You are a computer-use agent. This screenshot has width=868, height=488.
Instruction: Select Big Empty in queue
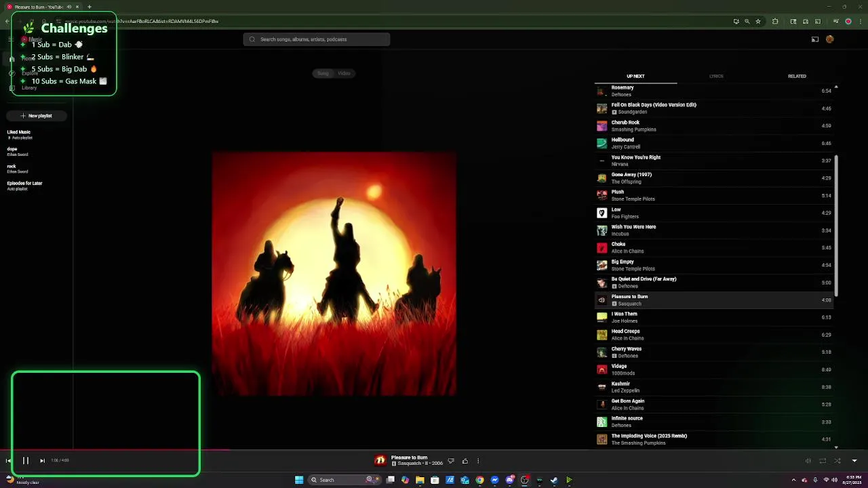tap(715, 265)
